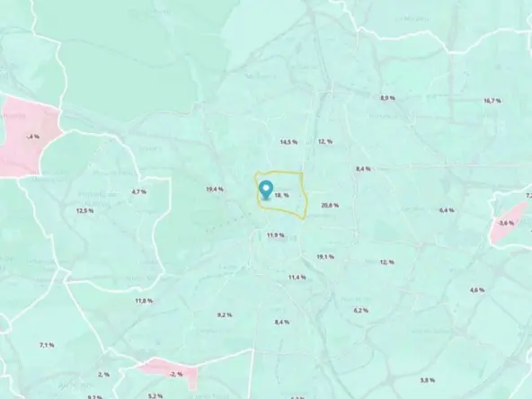Click the region labeled 7,1 %
This screenshot has width=532, height=399.
pos(47,345)
